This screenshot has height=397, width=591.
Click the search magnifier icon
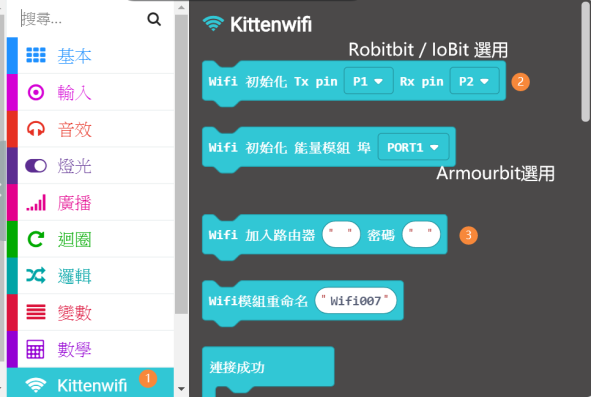click(154, 18)
